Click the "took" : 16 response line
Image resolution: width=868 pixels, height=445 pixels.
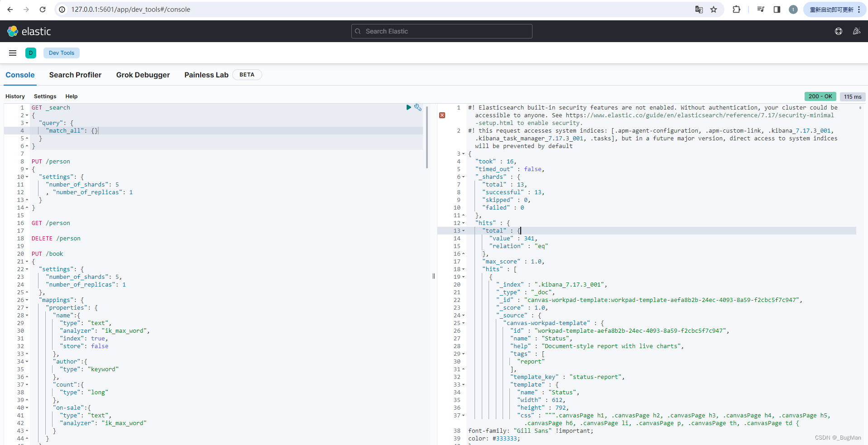(496, 162)
